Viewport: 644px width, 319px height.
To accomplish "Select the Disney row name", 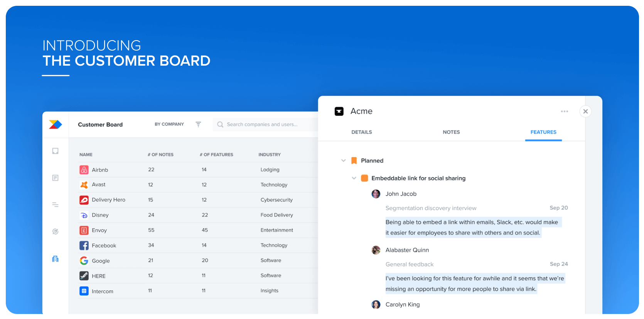I will tap(100, 215).
